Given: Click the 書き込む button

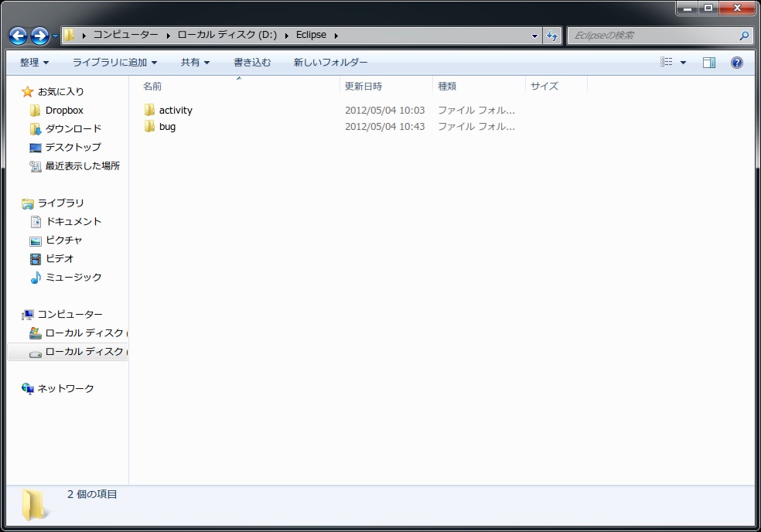Looking at the screenshot, I should coord(252,63).
